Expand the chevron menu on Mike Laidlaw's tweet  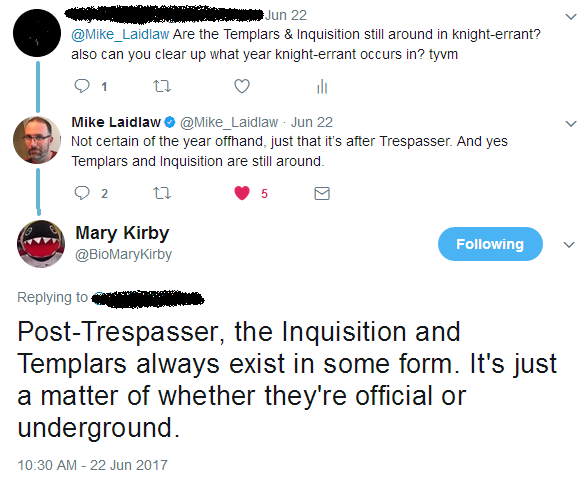tap(571, 124)
